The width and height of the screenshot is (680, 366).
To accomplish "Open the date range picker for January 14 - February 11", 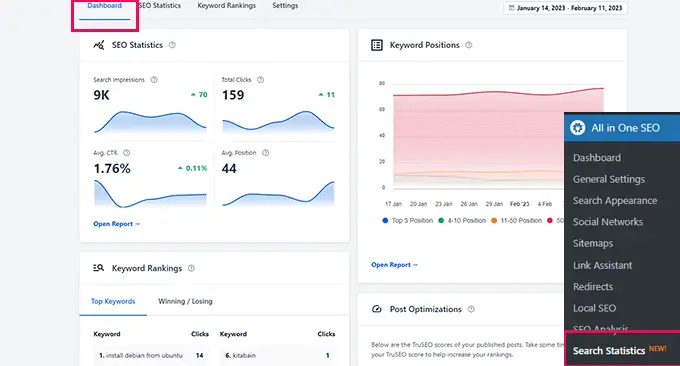I will pos(565,8).
